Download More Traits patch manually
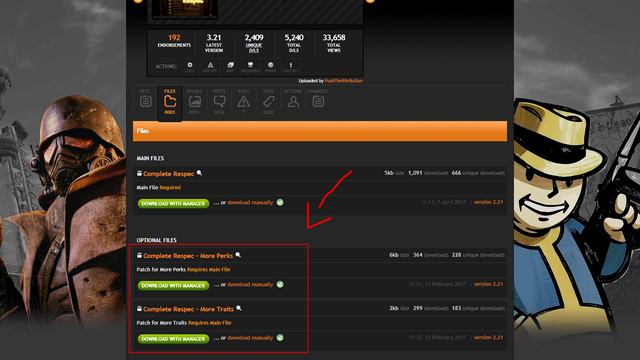This screenshot has width=640, height=360. pyautogui.click(x=250, y=338)
